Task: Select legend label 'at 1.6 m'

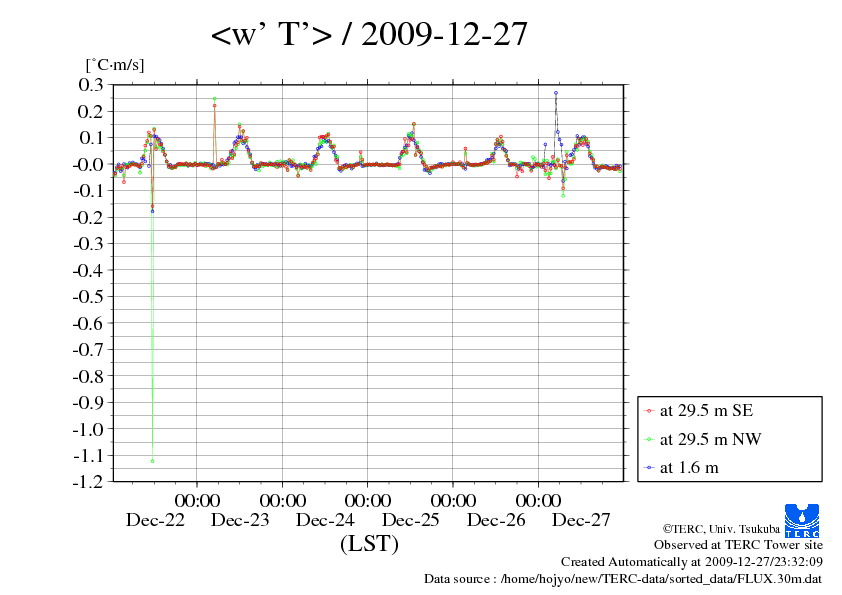Action: click(x=689, y=468)
